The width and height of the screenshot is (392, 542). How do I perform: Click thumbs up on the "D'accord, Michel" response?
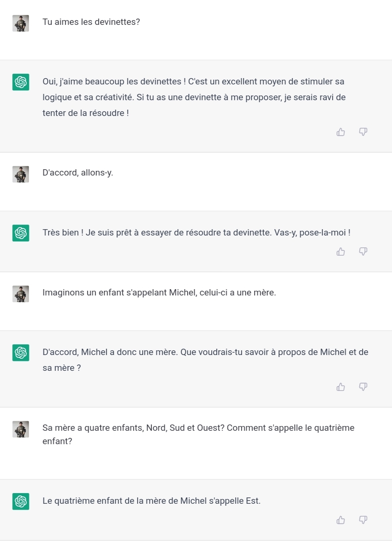click(340, 387)
